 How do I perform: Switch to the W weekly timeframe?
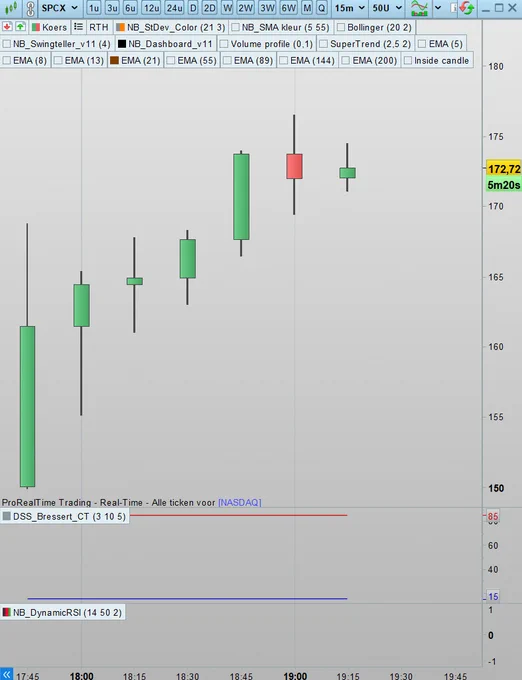pyautogui.click(x=227, y=8)
